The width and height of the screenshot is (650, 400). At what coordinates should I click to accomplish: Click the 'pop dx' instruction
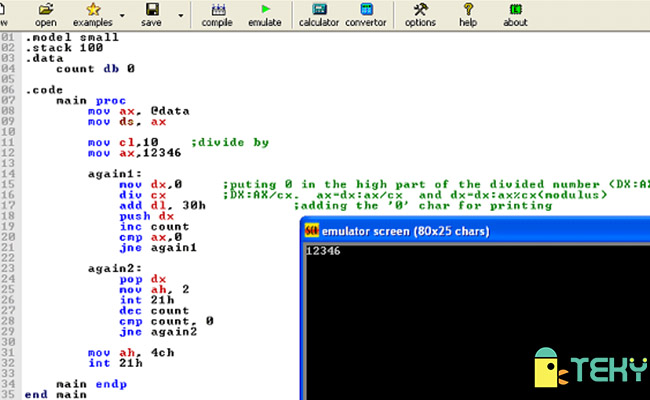click(143, 279)
